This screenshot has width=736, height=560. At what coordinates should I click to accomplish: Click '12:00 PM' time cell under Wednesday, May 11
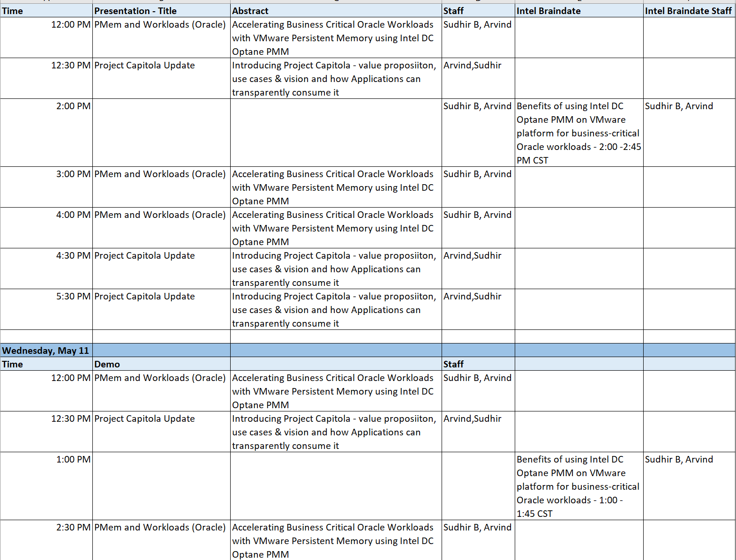46,391
